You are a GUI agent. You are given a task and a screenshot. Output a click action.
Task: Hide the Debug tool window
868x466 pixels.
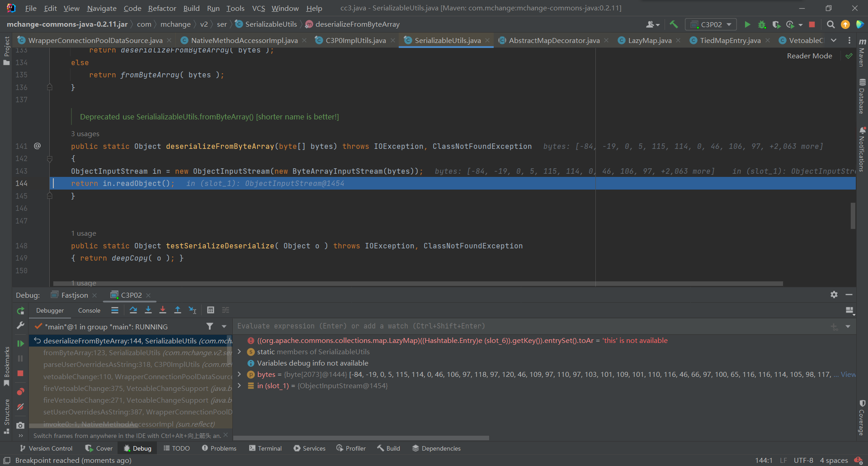coord(849,295)
